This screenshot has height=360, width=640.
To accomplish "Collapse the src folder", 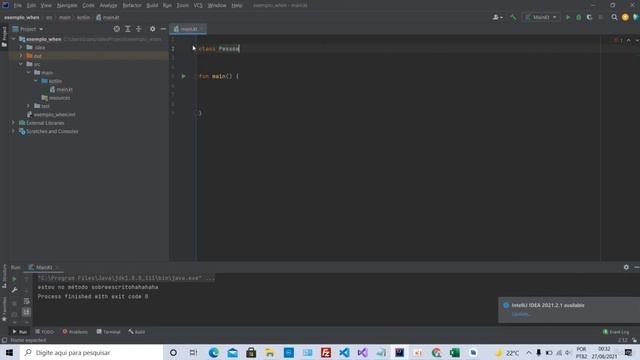I will (x=21, y=64).
